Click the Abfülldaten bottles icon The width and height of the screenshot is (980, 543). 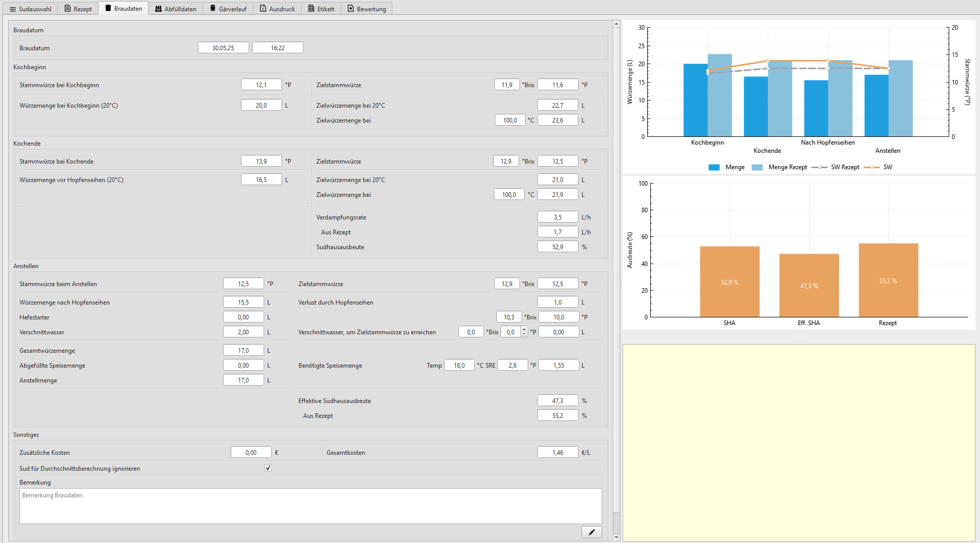click(x=158, y=9)
